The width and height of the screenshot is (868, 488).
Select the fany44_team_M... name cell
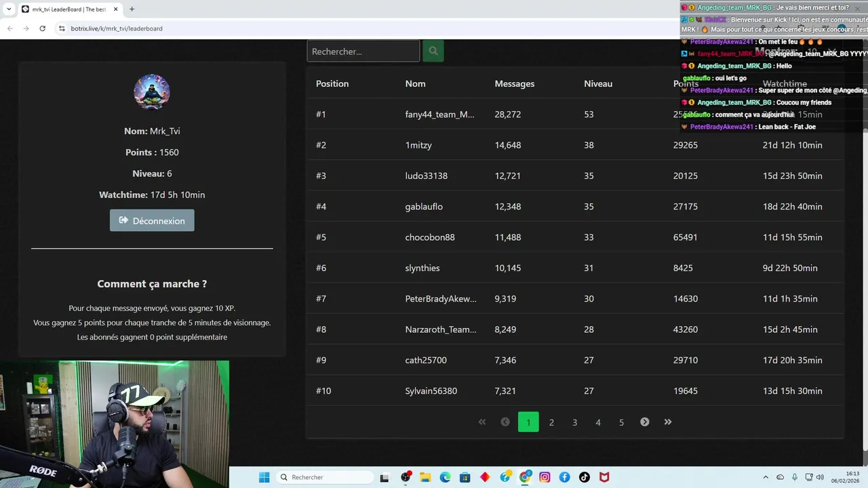[x=440, y=115]
